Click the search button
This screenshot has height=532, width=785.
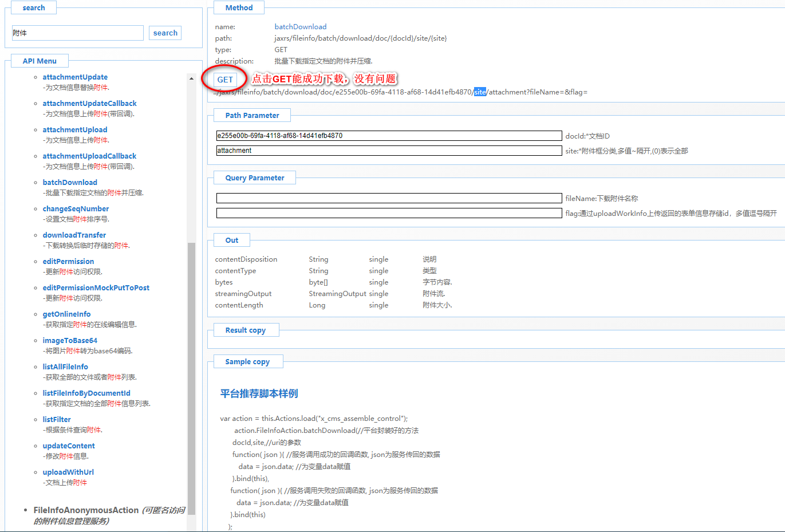coord(165,33)
